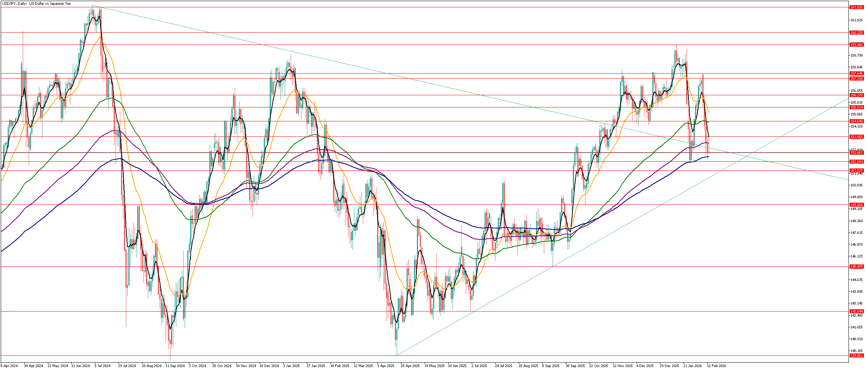This screenshot has height=370, width=868.
Task: Click the 161.025 price scale value
Action: 856,20
